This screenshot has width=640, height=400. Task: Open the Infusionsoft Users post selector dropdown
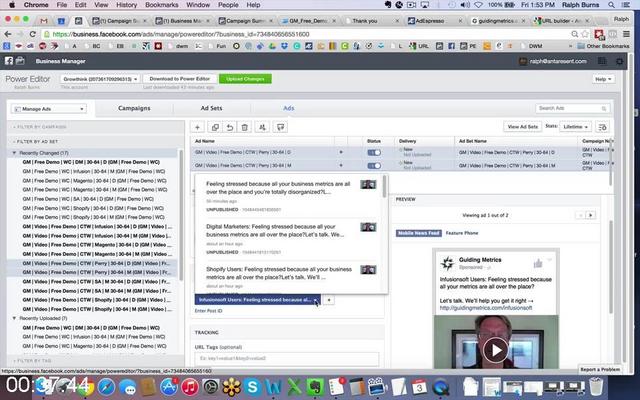click(x=258, y=300)
